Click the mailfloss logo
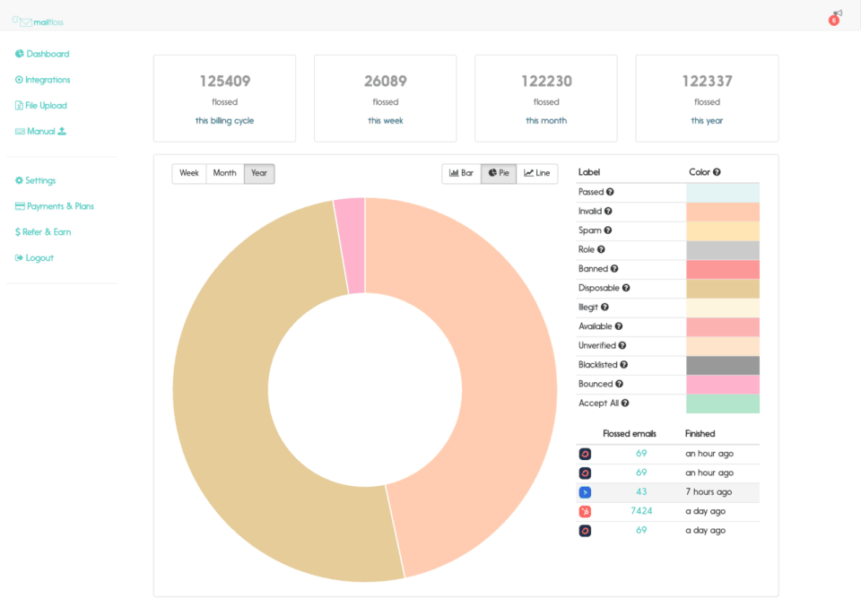The width and height of the screenshot is (861, 616). point(36,21)
